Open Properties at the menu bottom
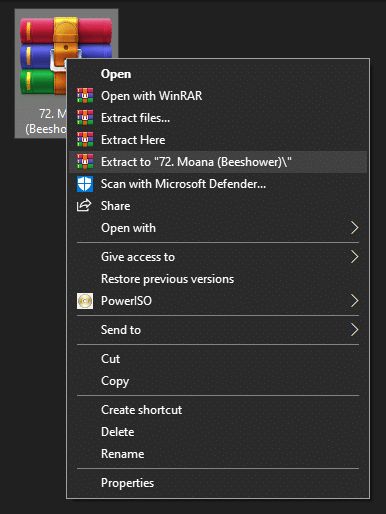The width and height of the screenshot is (386, 514). 127,483
